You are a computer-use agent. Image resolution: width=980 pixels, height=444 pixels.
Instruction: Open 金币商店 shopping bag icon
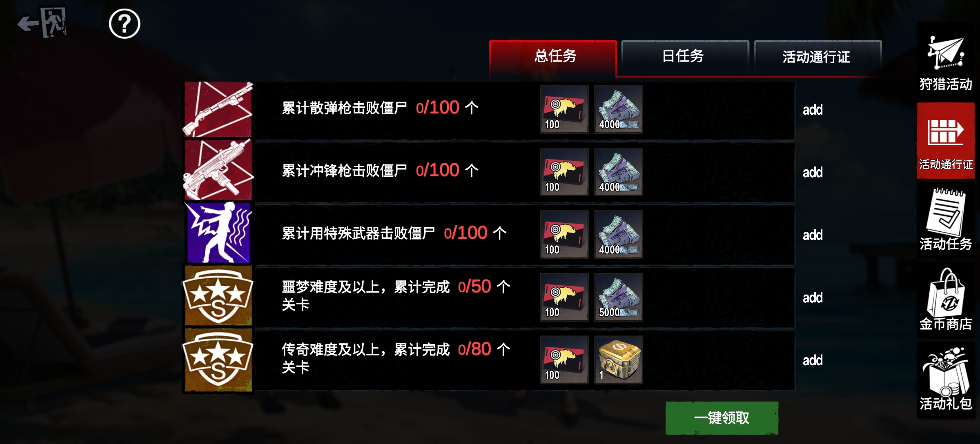[946, 299]
